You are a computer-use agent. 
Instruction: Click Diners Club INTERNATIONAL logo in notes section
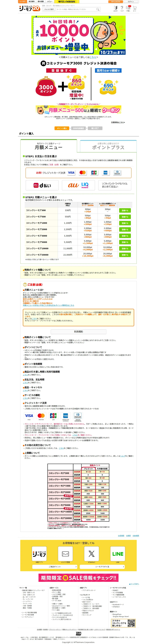78,416
